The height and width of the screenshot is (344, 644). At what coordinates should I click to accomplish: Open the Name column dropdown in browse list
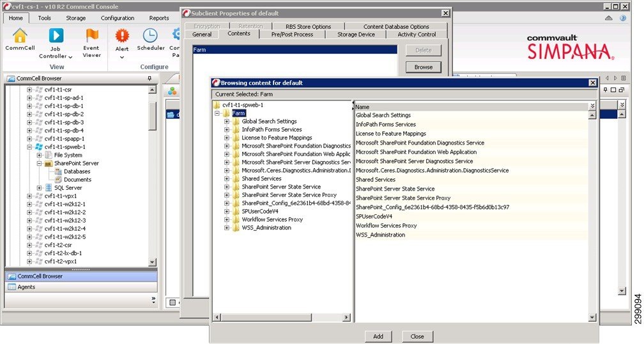point(592,106)
